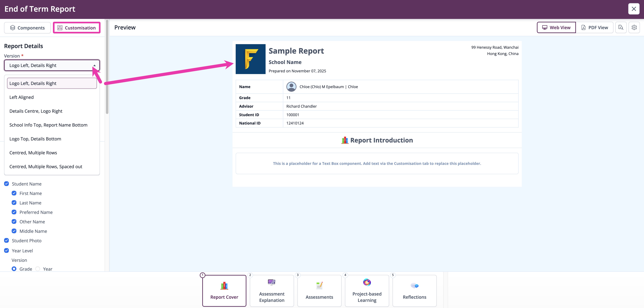Disable the Student Photo checkbox

[x=6, y=240]
